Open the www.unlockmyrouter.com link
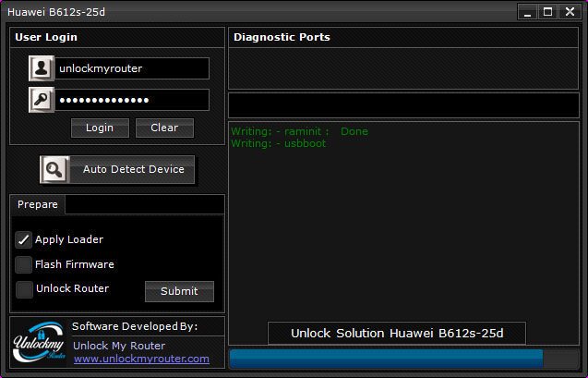The height and width of the screenshot is (378, 588). pyautogui.click(x=141, y=359)
